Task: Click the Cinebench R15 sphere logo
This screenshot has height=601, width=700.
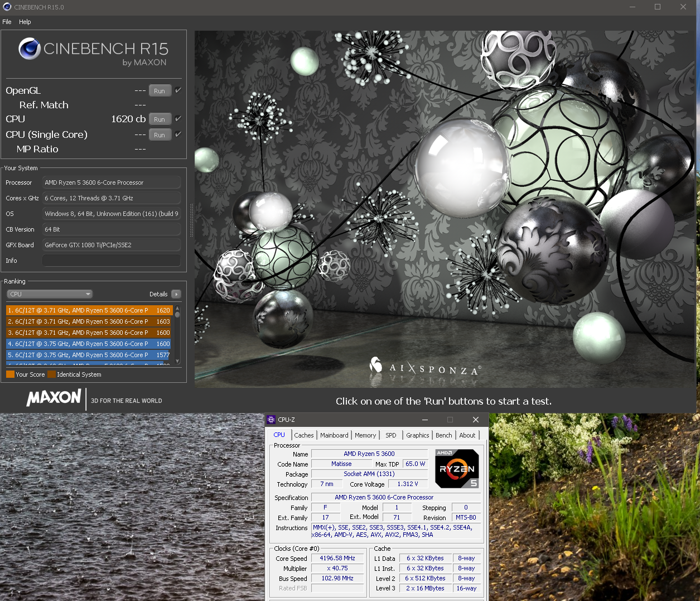Action: 30,49
